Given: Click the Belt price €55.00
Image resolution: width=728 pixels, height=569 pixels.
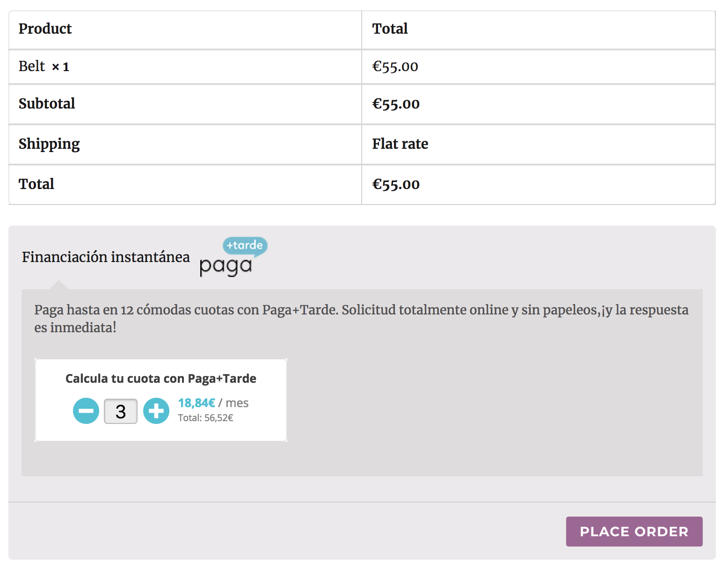Looking at the screenshot, I should pos(395,66).
